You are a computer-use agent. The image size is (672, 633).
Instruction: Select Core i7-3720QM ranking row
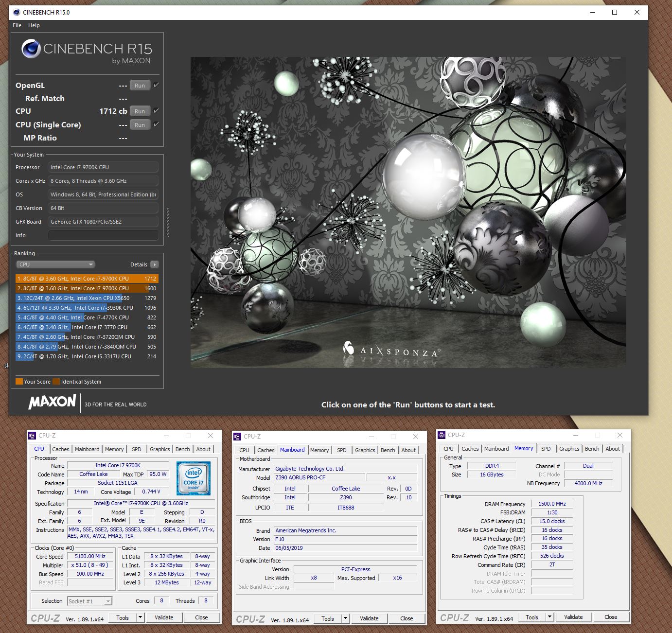pyautogui.click(x=87, y=337)
